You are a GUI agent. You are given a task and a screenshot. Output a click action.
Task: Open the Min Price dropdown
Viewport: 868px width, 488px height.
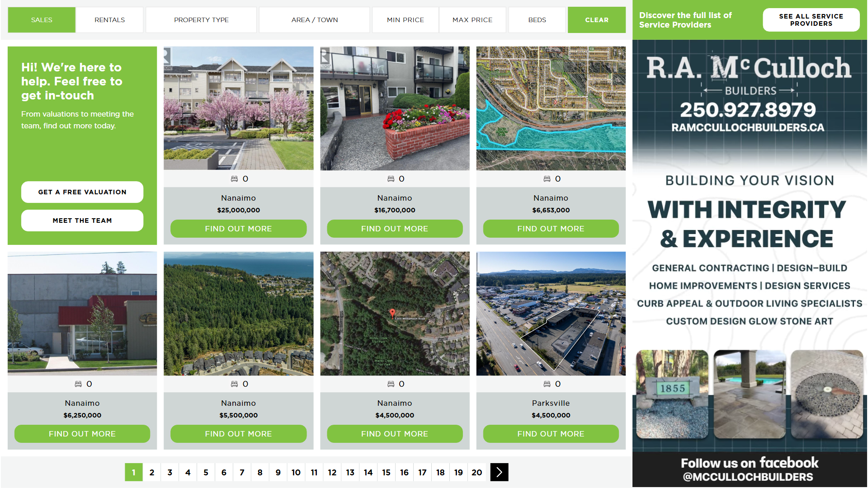[x=405, y=20]
